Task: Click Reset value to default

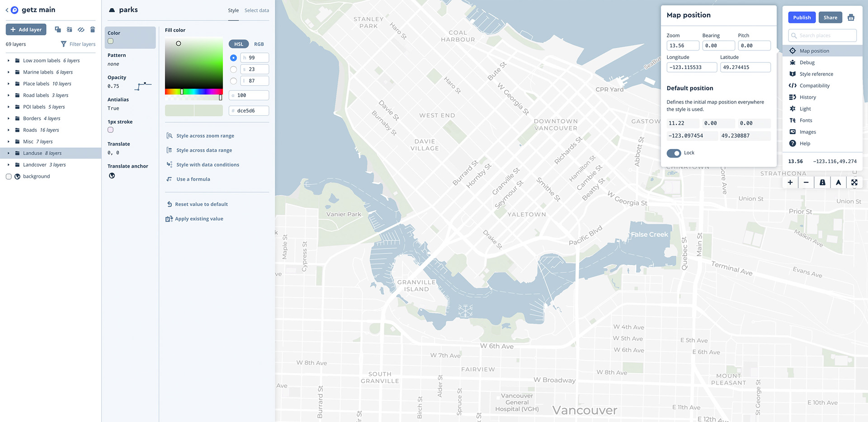Action: click(197, 204)
